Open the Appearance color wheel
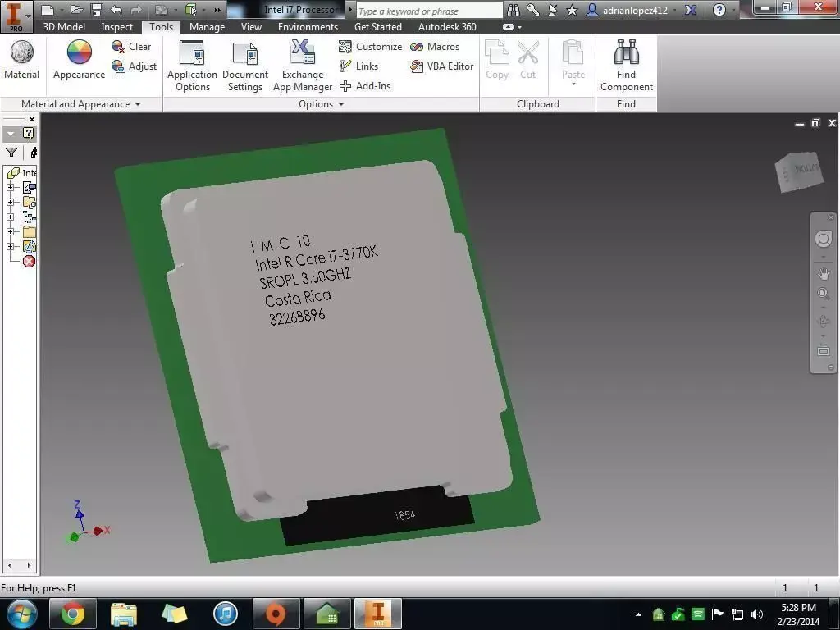Viewport: 840px width, 630px height. point(79,59)
